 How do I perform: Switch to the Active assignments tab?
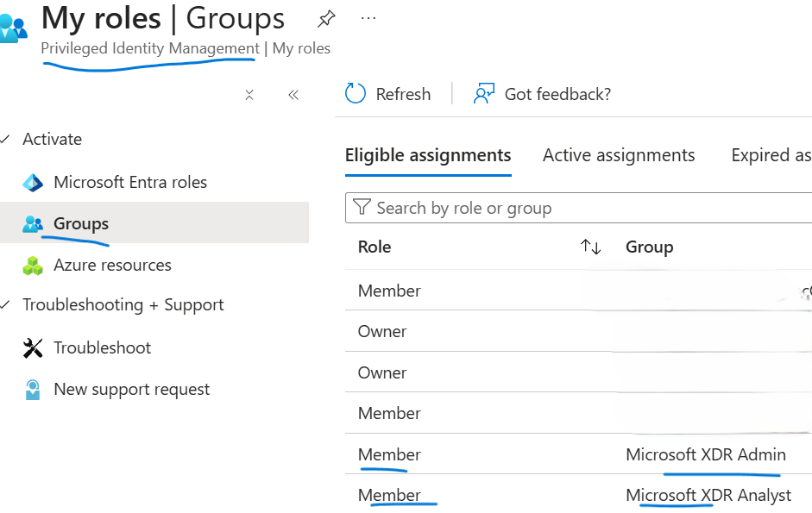tap(619, 155)
